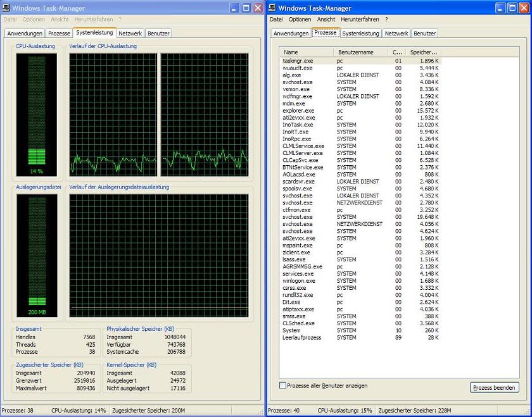Switch to Netzwerk tab in the right window
This screenshot has width=532, height=417.
[396, 34]
